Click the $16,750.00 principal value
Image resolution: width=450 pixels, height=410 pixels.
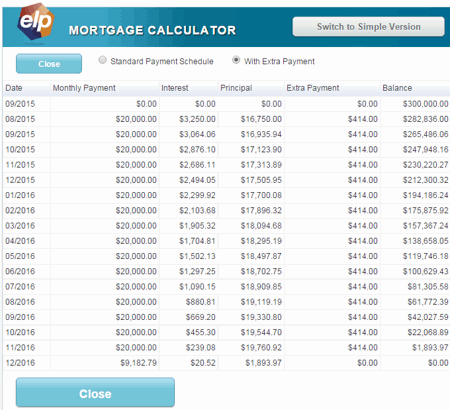(x=261, y=119)
